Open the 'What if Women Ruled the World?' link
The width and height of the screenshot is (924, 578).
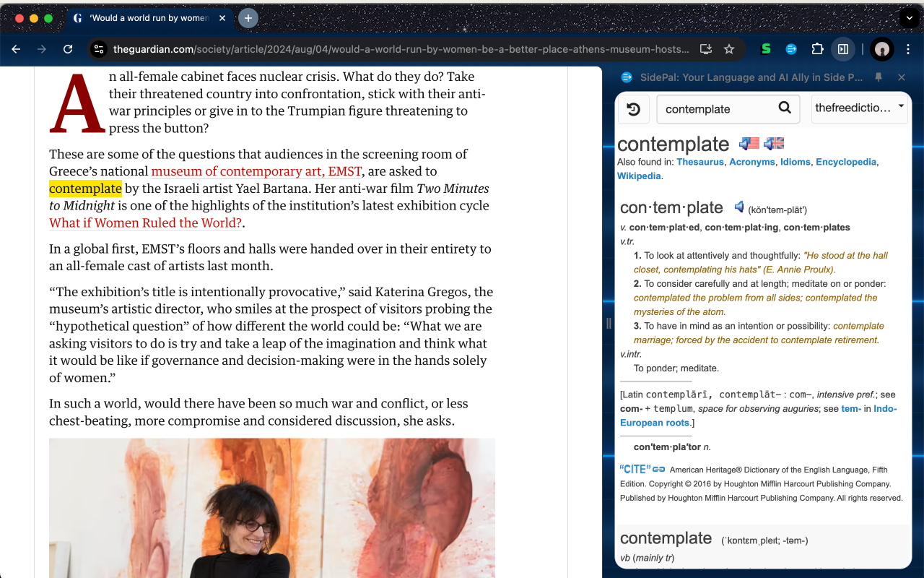145,223
